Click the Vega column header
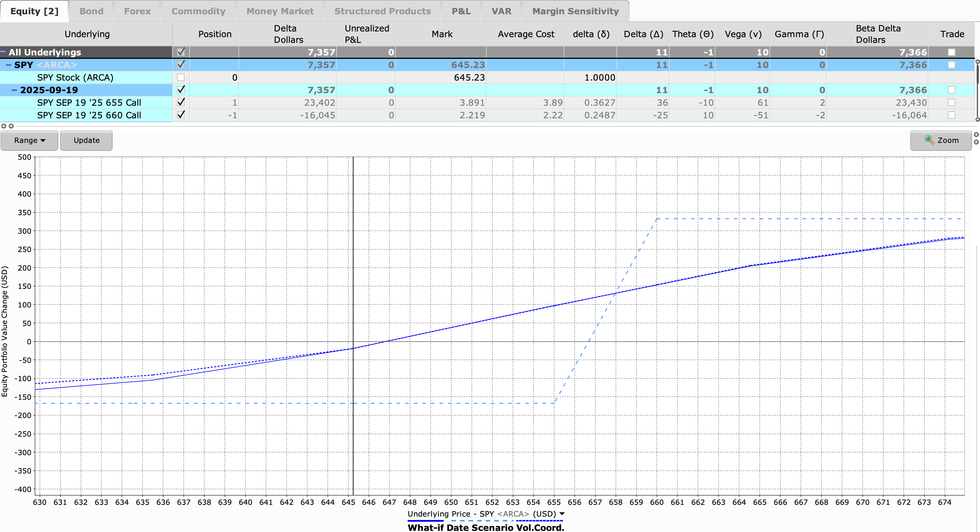 click(x=743, y=34)
